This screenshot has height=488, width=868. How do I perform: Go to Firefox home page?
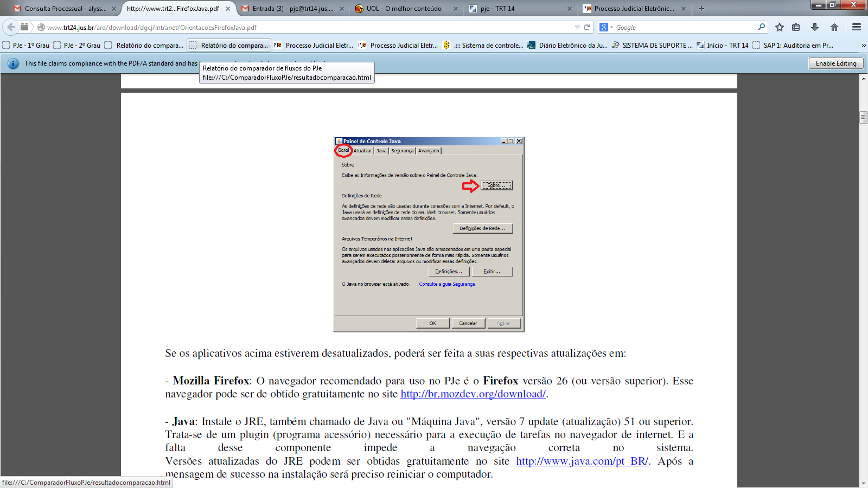[x=834, y=27]
